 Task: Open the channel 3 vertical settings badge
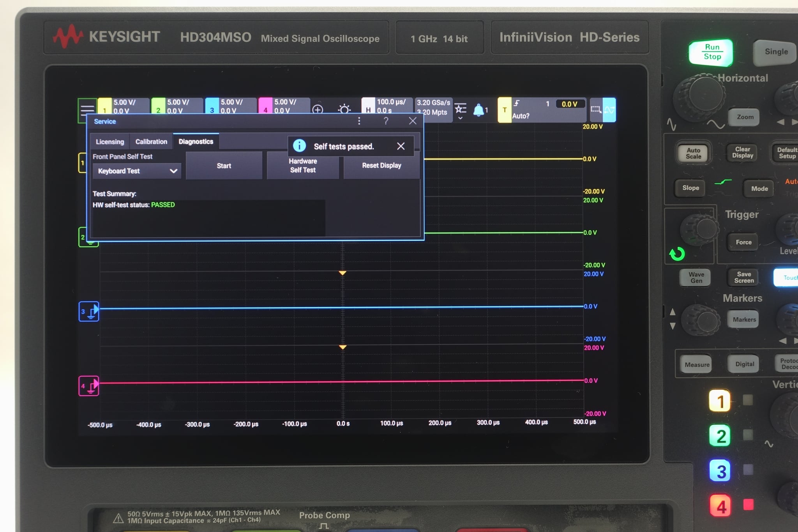point(231,106)
